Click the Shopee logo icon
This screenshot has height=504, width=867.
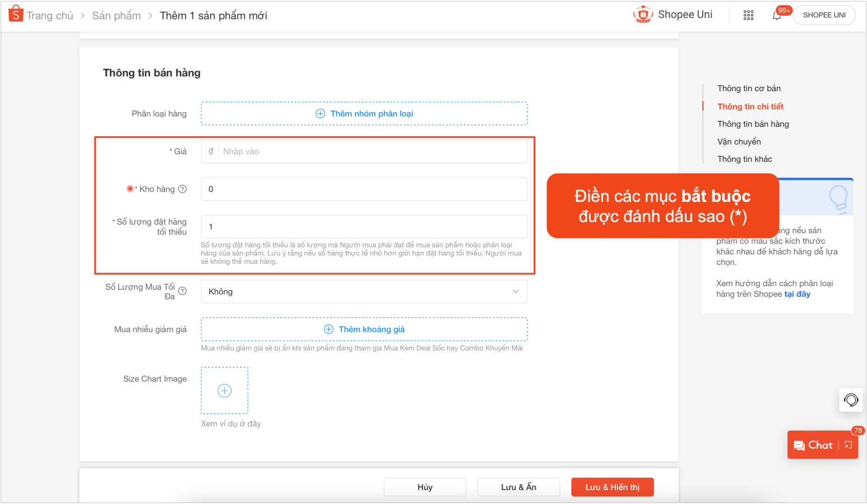point(16,14)
